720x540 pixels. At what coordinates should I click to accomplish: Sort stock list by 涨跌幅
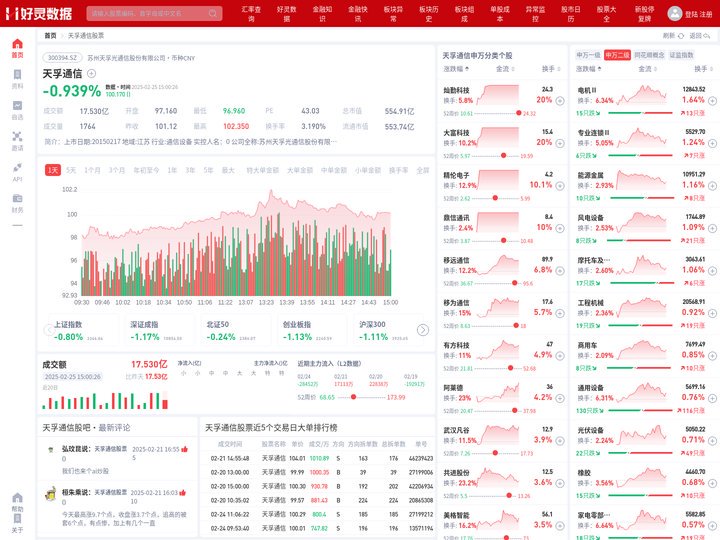click(456, 69)
